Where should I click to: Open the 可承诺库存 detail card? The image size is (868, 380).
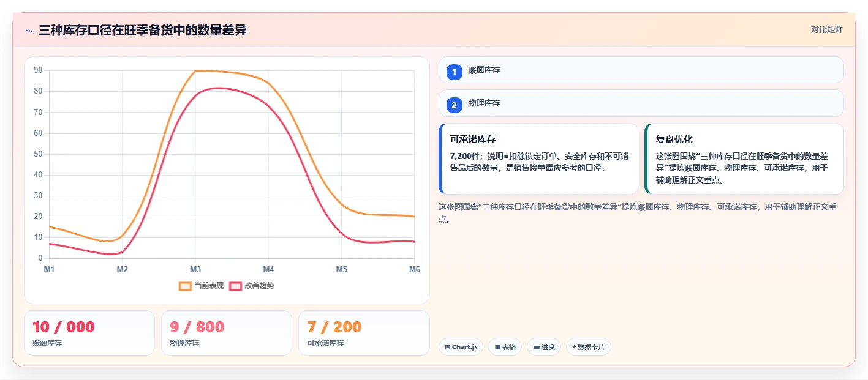(538, 159)
